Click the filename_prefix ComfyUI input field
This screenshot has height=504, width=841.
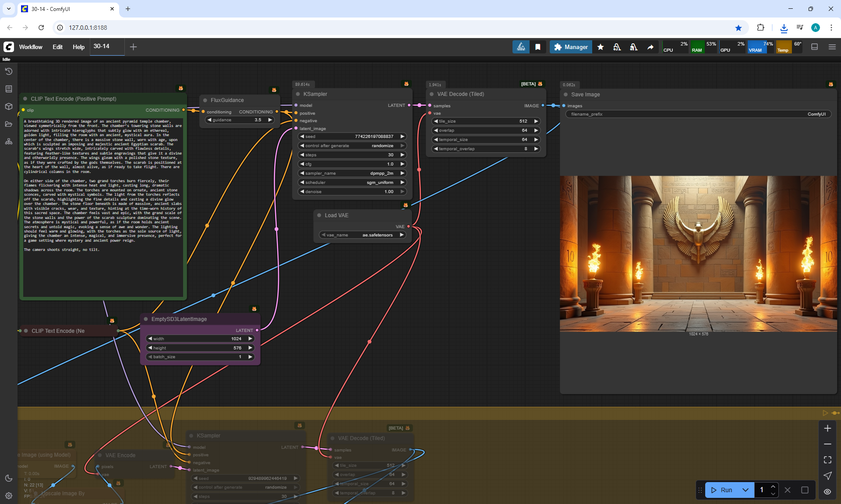pos(698,114)
